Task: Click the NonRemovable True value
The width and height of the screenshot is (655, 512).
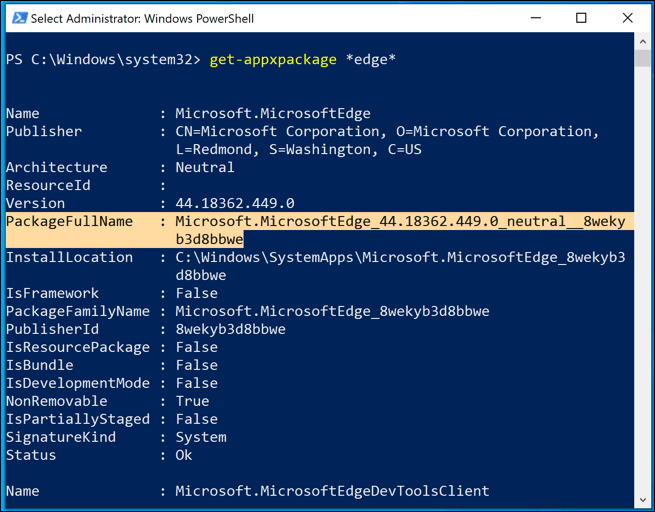Action: point(192,402)
